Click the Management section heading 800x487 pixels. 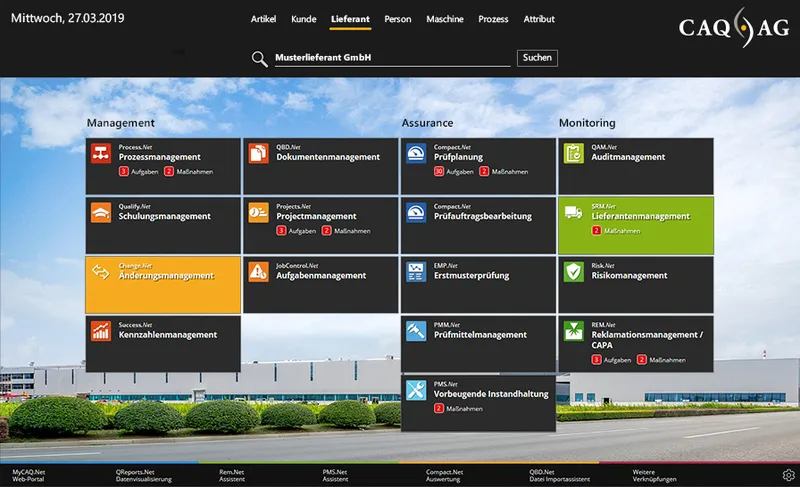[x=120, y=123]
